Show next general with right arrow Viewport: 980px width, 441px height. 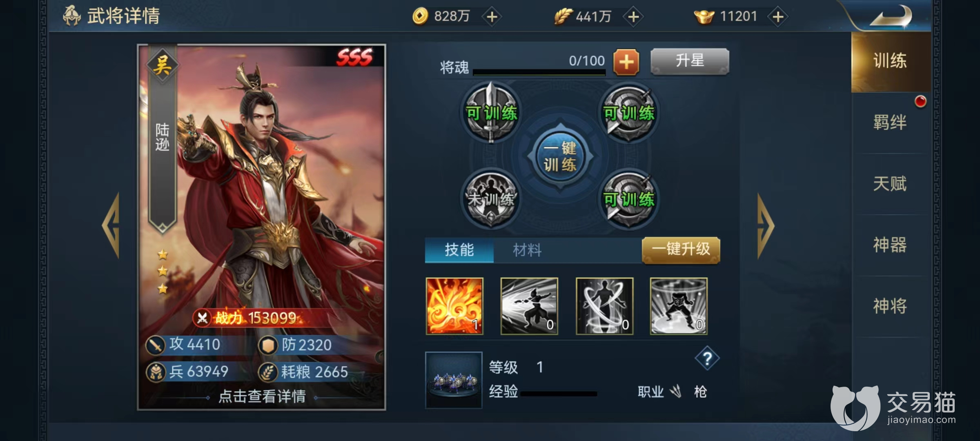[766, 226]
